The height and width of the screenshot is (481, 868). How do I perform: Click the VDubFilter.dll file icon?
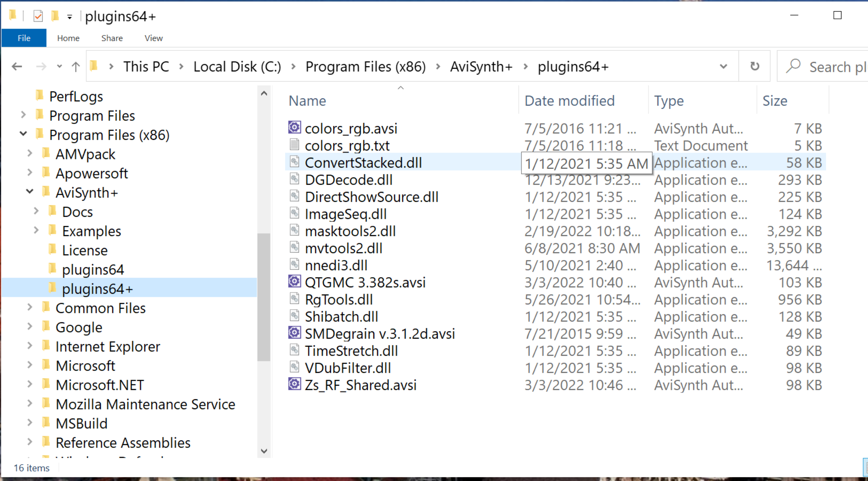pos(294,367)
